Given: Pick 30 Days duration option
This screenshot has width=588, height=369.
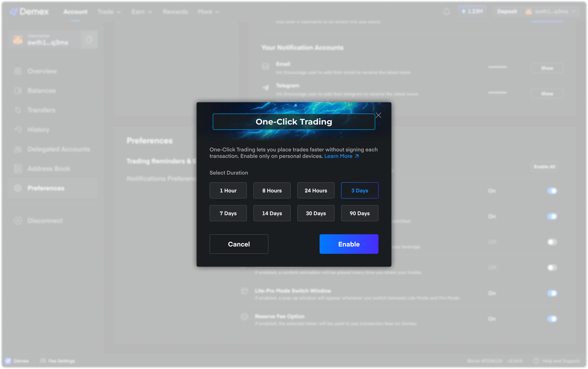Looking at the screenshot, I should point(316,213).
